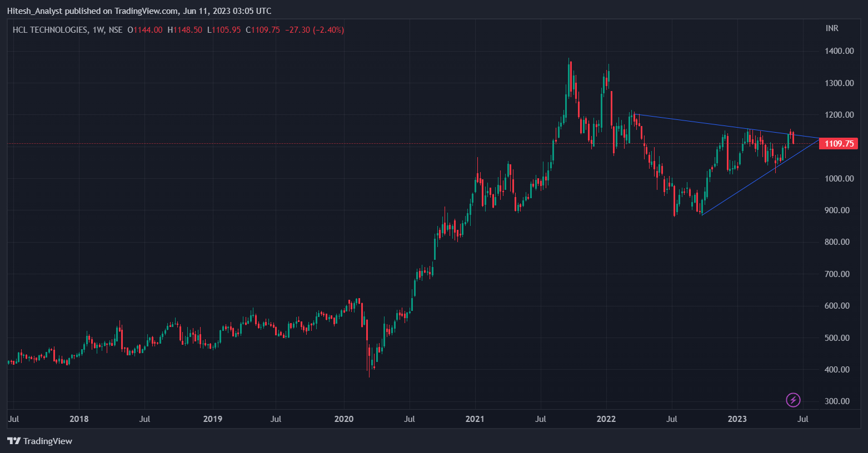Click the 2023 label on time axis
868x453 pixels.
[x=737, y=419]
